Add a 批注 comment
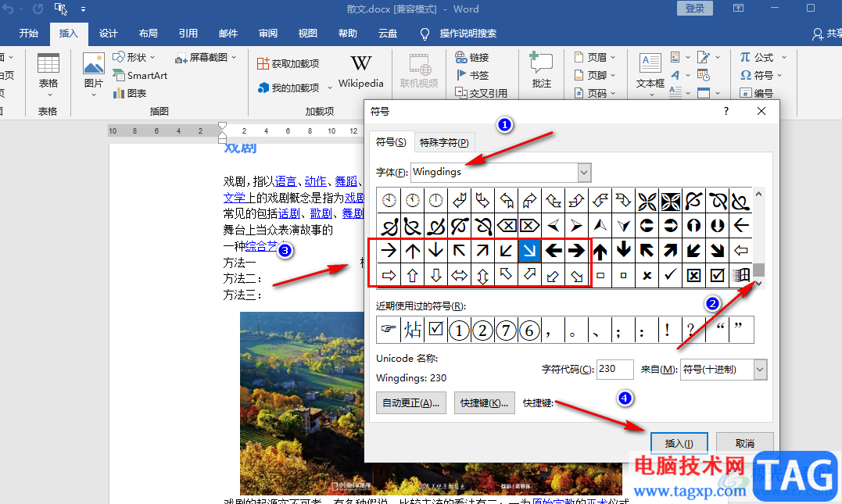 [x=541, y=71]
